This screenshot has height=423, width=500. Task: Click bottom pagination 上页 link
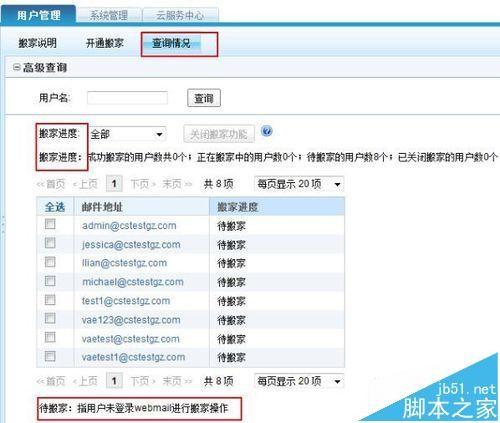coord(85,381)
